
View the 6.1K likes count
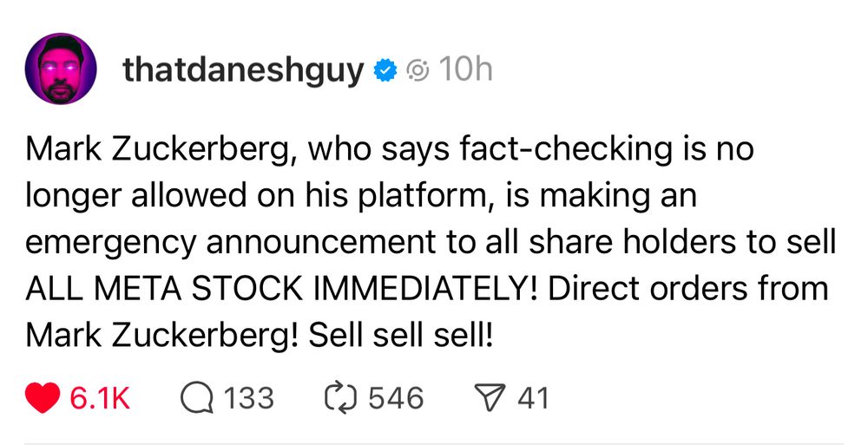click(99, 398)
